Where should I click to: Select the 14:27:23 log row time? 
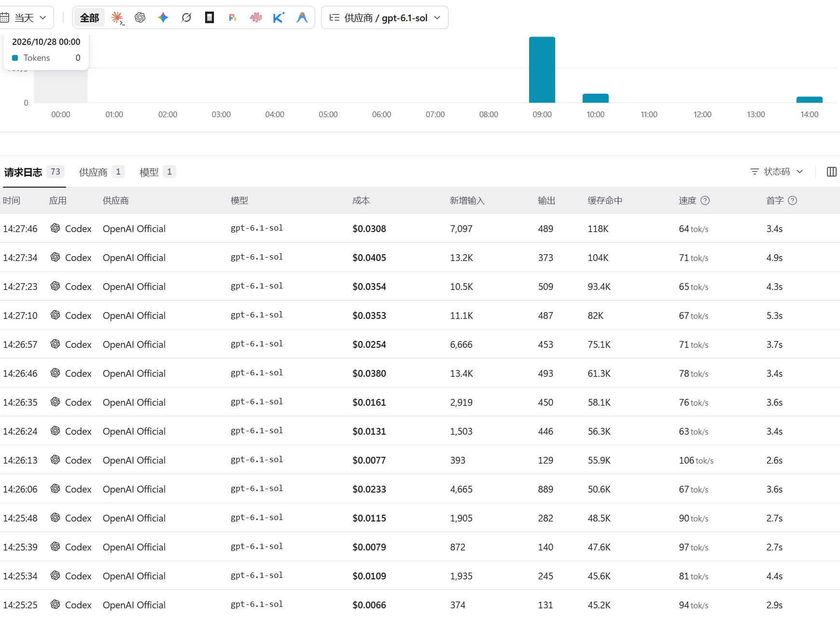pyautogui.click(x=20, y=287)
